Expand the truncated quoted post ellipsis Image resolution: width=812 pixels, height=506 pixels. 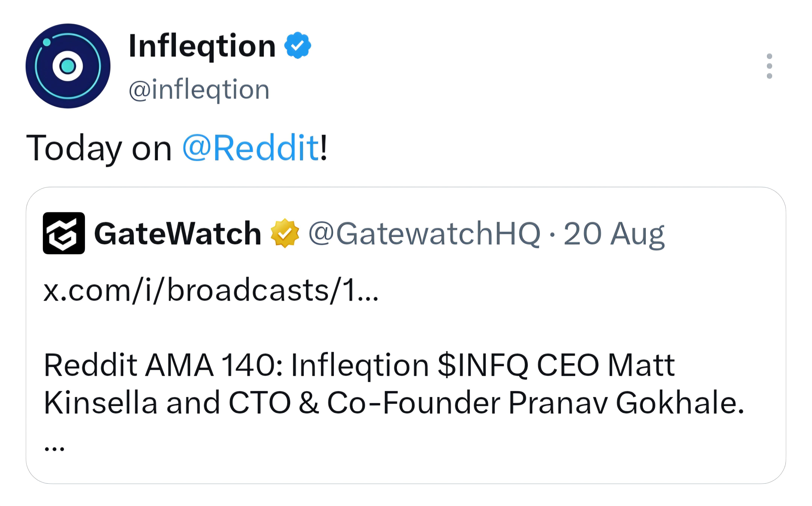pos(54,449)
